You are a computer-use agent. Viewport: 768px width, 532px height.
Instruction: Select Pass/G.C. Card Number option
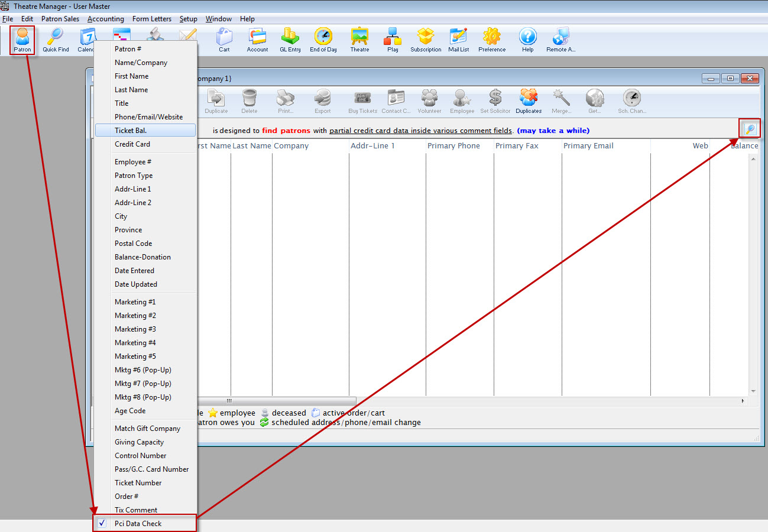click(x=145, y=469)
